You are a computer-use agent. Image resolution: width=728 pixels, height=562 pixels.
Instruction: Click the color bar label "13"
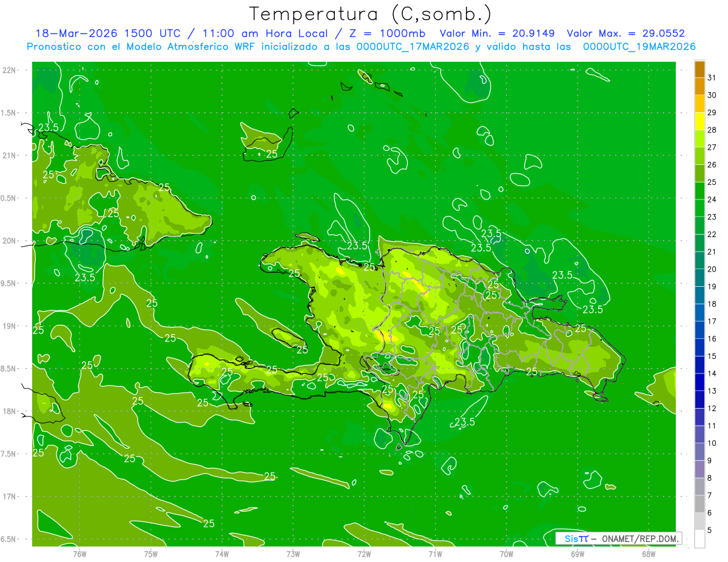[712, 391]
